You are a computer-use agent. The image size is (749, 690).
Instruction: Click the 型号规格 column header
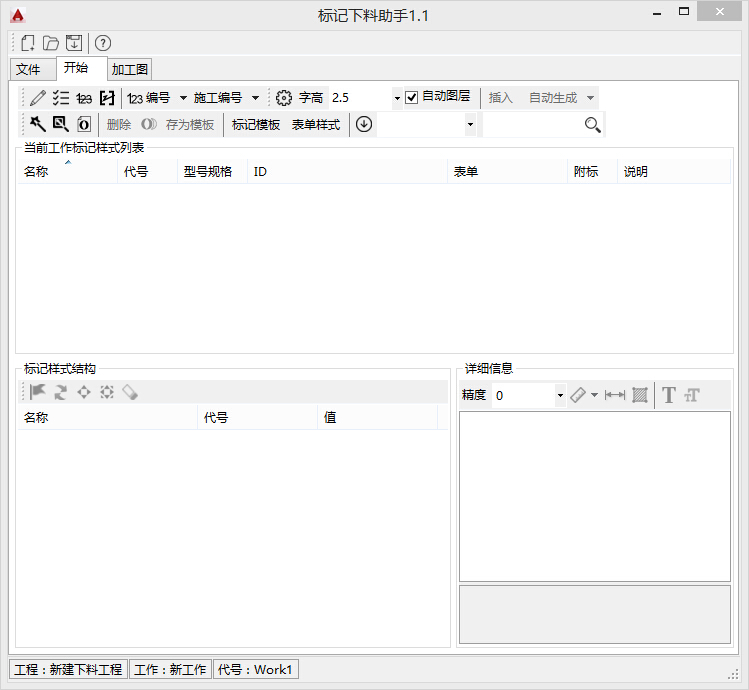(x=212, y=171)
